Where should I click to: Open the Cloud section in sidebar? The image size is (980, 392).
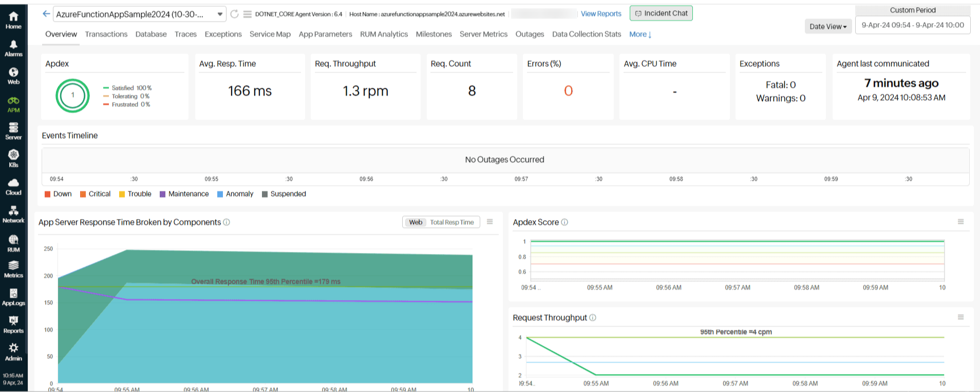(x=13, y=187)
